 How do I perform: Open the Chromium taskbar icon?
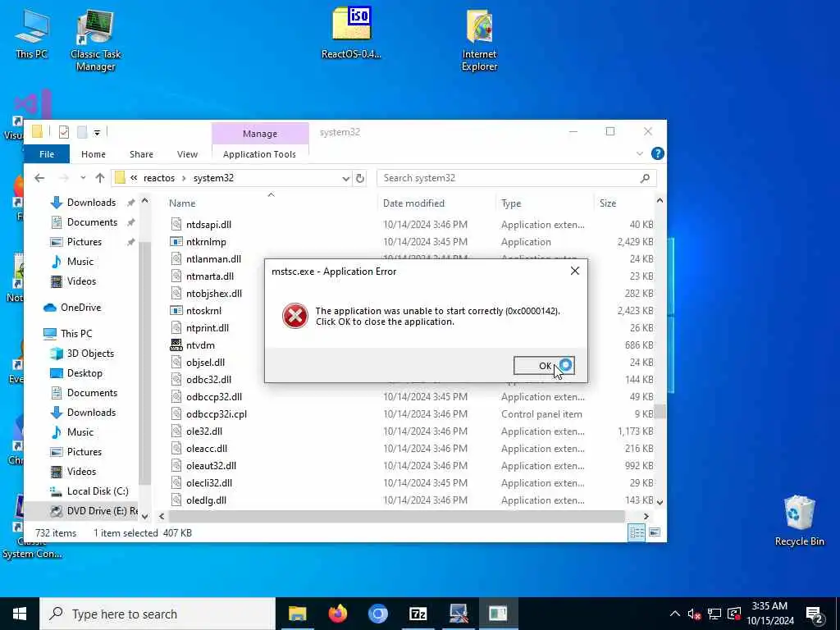377,614
